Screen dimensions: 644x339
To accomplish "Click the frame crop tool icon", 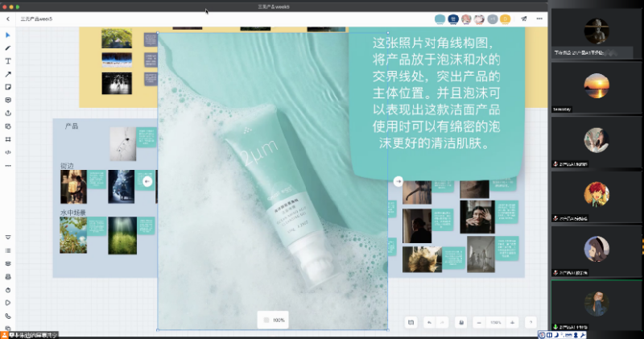I will 8,138.
